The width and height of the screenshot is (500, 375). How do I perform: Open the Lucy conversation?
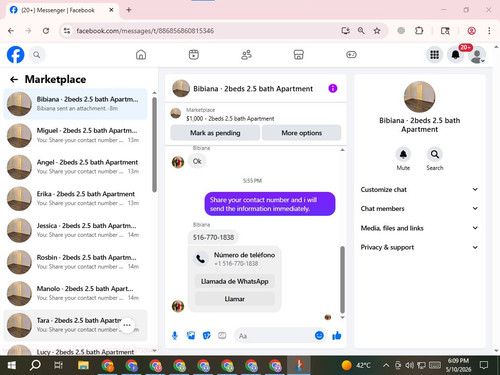pos(75,350)
